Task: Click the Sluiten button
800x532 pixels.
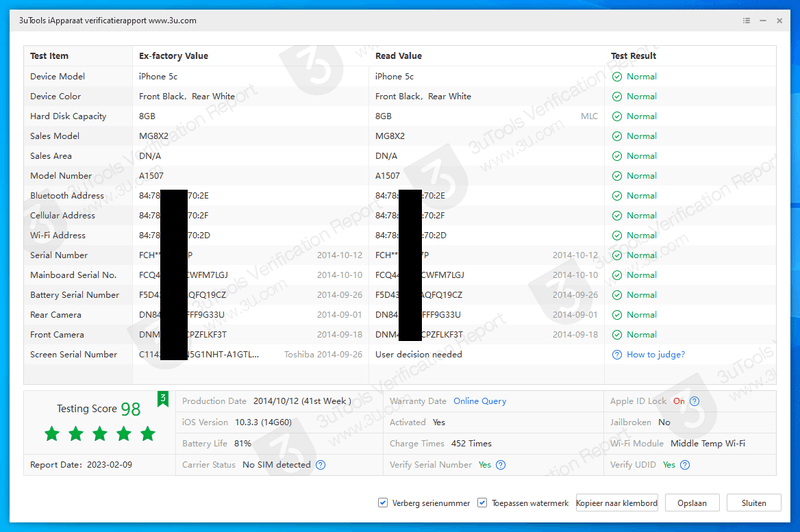Action: [x=754, y=503]
